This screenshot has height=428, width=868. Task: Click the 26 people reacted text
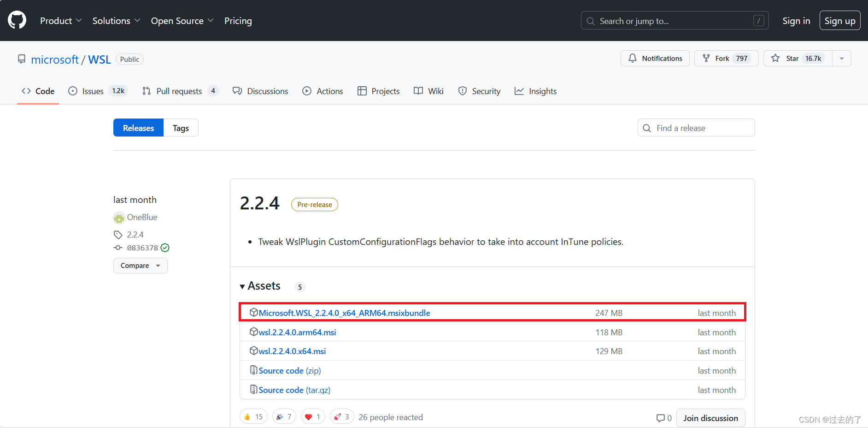pos(391,417)
